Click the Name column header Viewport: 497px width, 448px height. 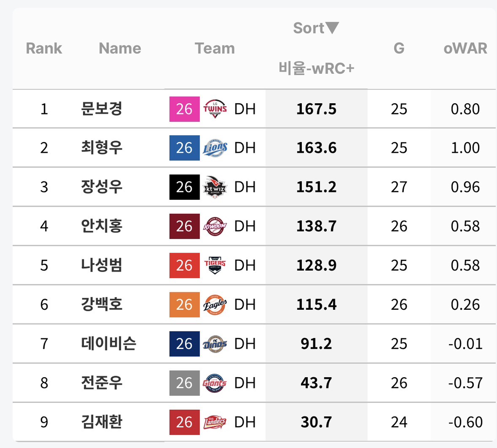click(x=120, y=48)
